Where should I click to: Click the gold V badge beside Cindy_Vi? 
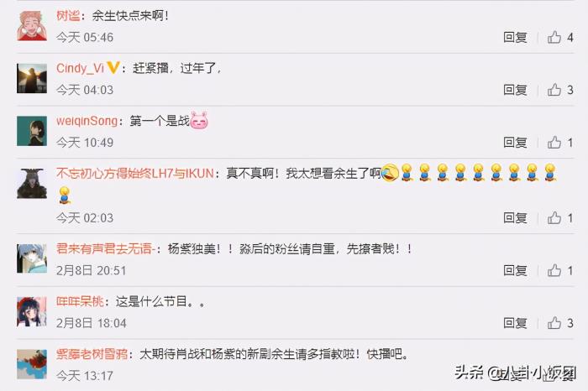point(113,68)
